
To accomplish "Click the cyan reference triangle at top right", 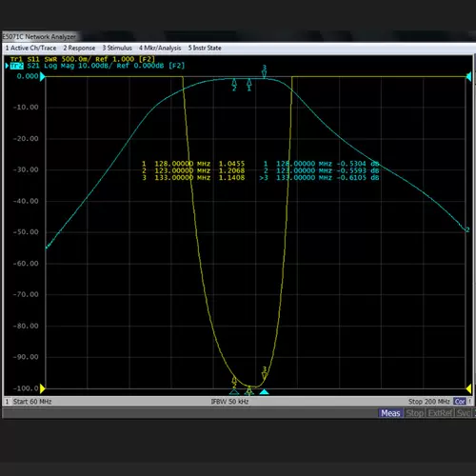I will coord(468,76).
